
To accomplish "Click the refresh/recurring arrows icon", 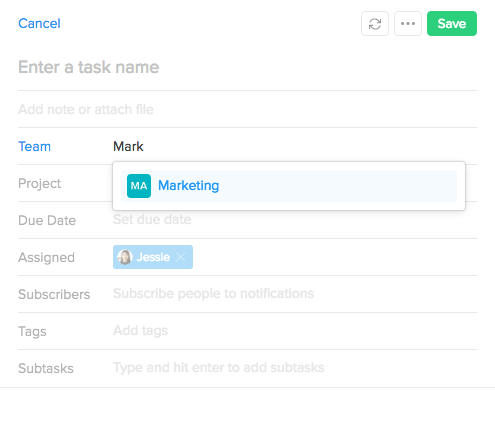I will point(375,24).
